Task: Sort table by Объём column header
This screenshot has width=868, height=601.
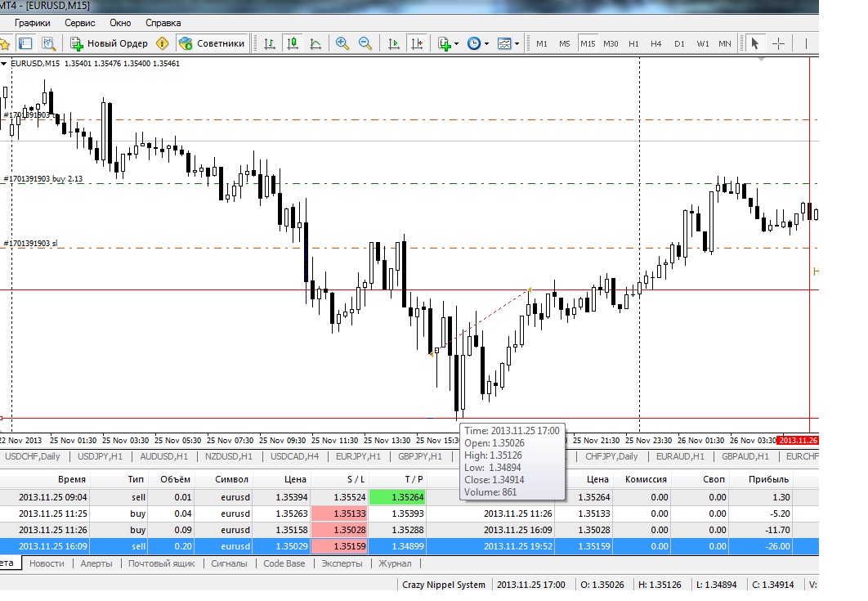Action: (x=175, y=479)
